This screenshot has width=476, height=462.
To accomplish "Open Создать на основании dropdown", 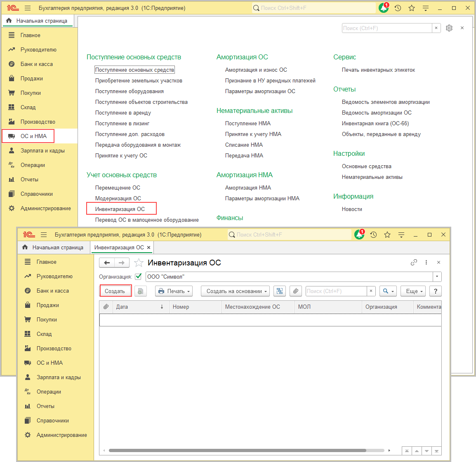I will (235, 291).
